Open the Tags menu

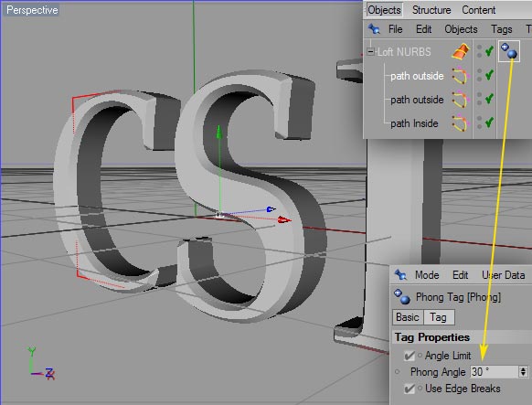(x=501, y=29)
